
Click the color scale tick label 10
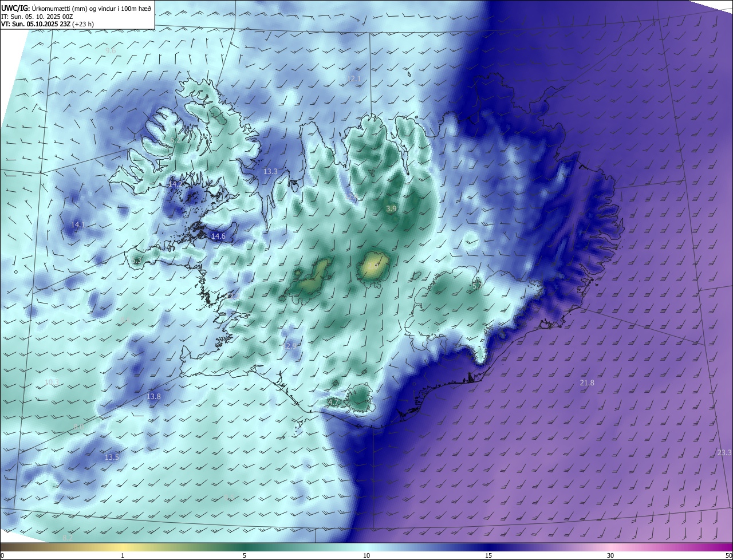(x=366, y=555)
